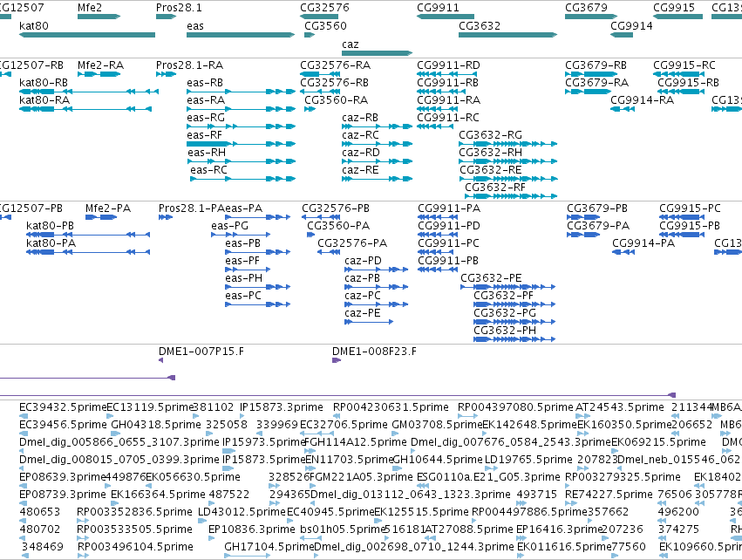Open the CG9914-RA transcript label
This screenshot has width=742, height=560.
[642, 100]
